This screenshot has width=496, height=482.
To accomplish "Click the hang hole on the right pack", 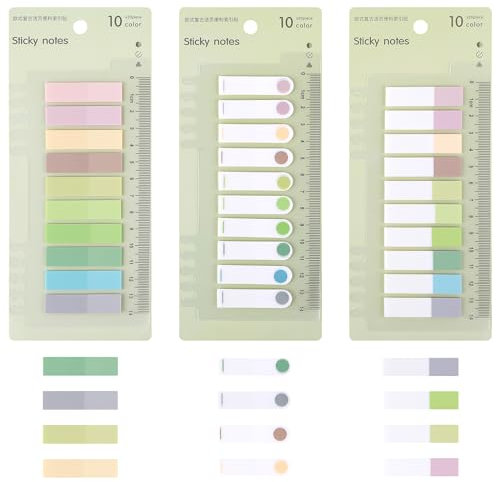I will click(421, 27).
